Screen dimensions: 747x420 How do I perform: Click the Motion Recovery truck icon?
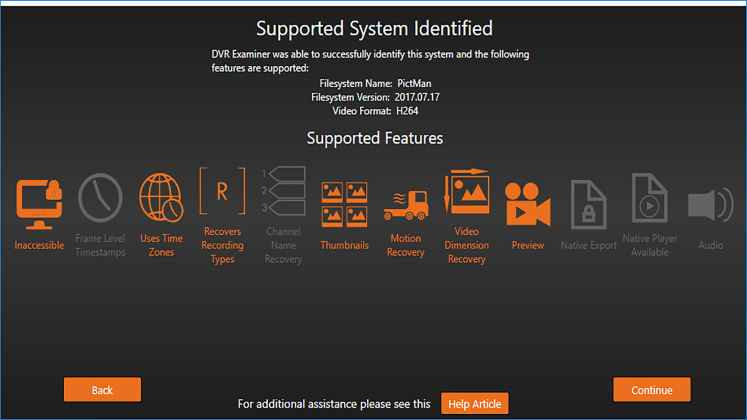[405, 205]
